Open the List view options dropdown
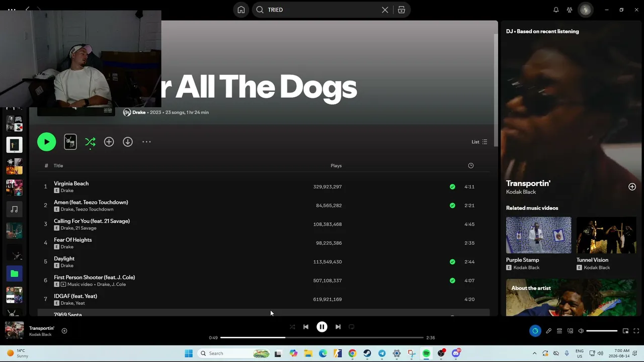Image resolution: width=644 pixels, height=362 pixels. (x=479, y=142)
